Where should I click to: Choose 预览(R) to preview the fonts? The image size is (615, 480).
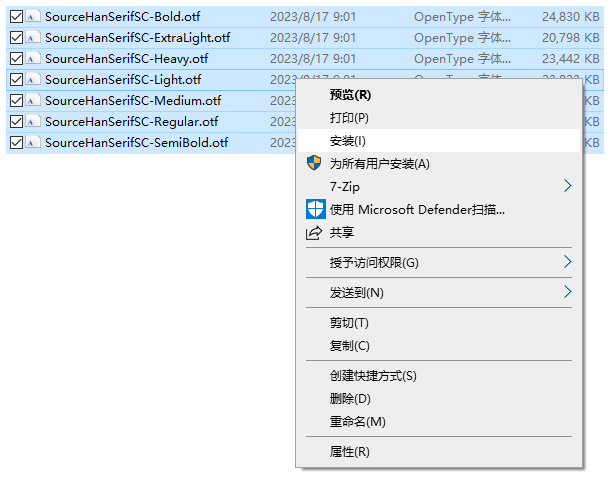pyautogui.click(x=350, y=95)
